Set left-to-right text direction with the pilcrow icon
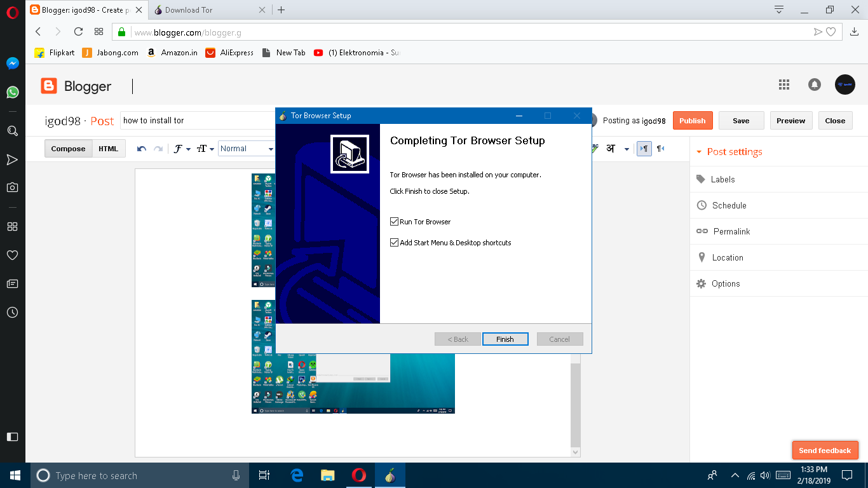The height and width of the screenshot is (488, 868). [644, 148]
